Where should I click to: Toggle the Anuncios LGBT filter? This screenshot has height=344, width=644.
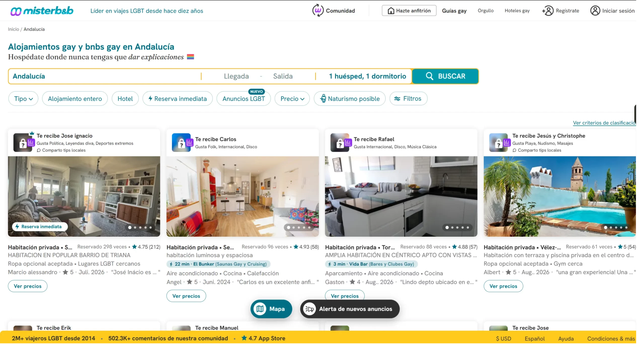(x=244, y=99)
